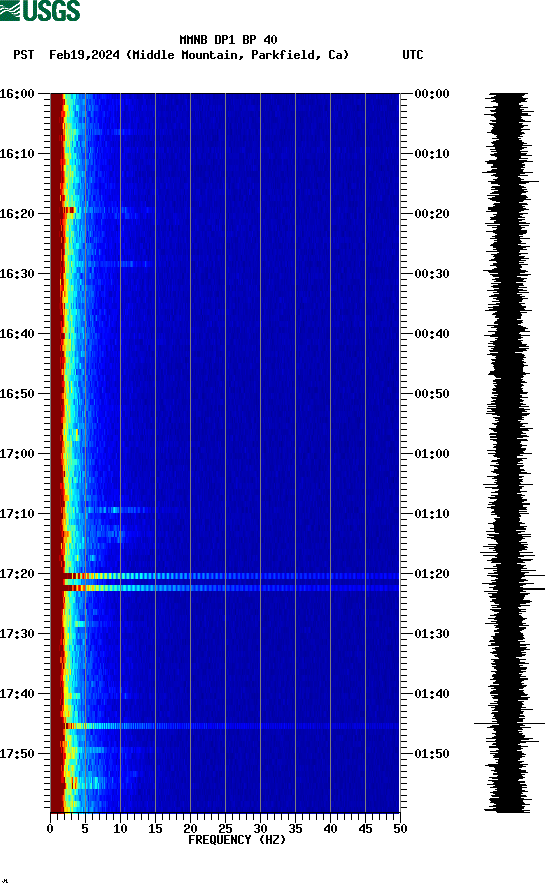Click the '17:40' PST time label

[x=17, y=694]
